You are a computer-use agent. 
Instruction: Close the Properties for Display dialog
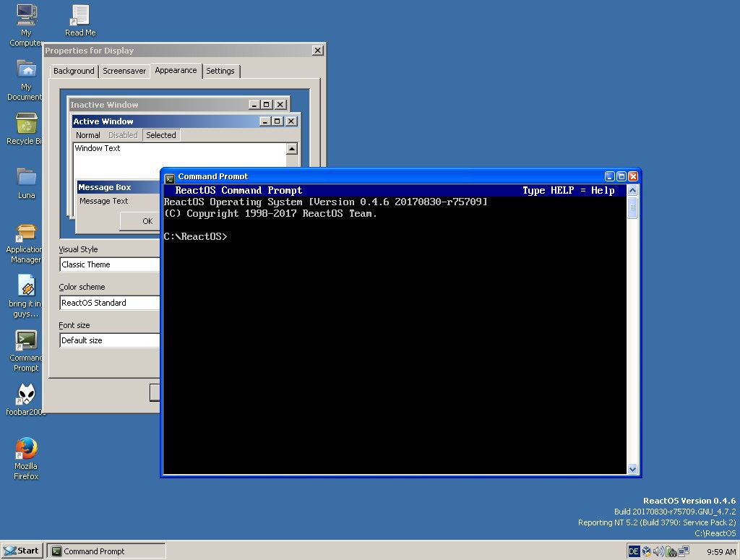(x=318, y=51)
